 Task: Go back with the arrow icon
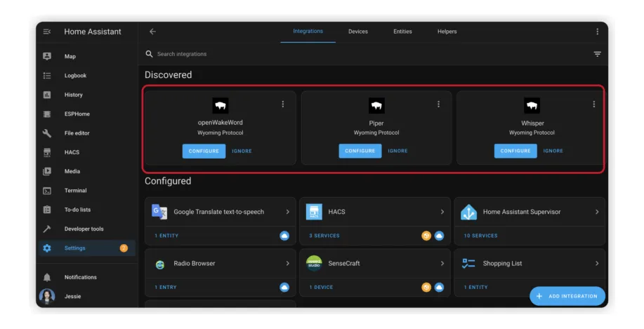[x=152, y=32]
